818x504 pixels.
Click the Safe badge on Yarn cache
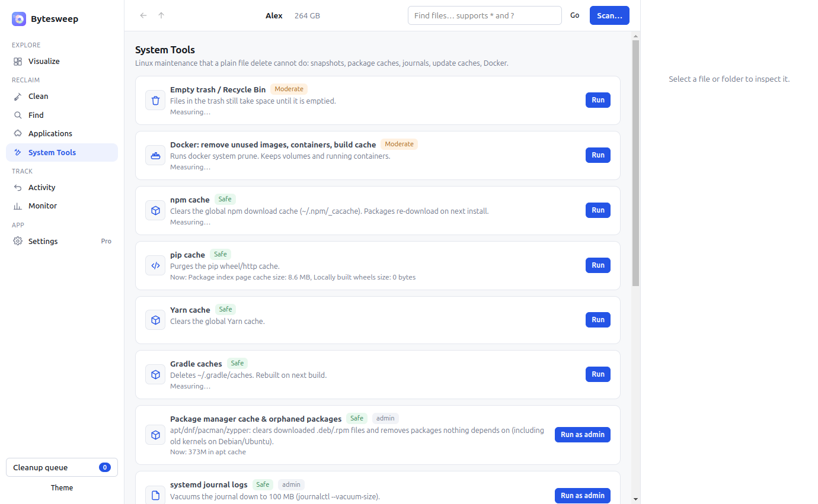point(225,309)
